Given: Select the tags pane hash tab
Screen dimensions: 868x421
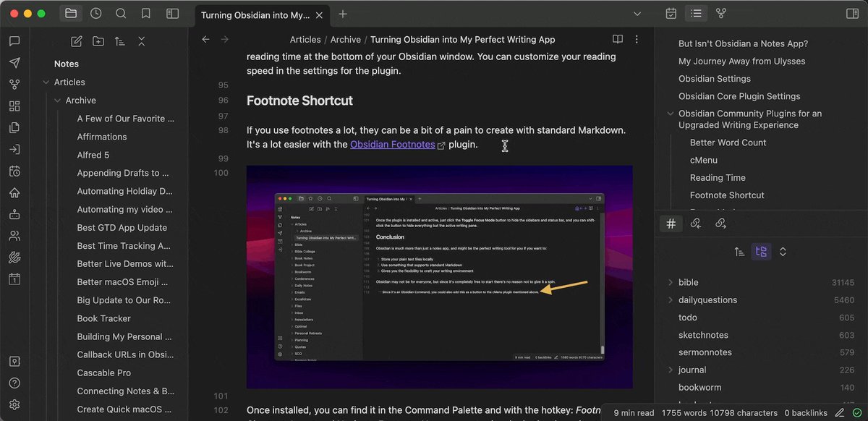Looking at the screenshot, I should point(671,224).
